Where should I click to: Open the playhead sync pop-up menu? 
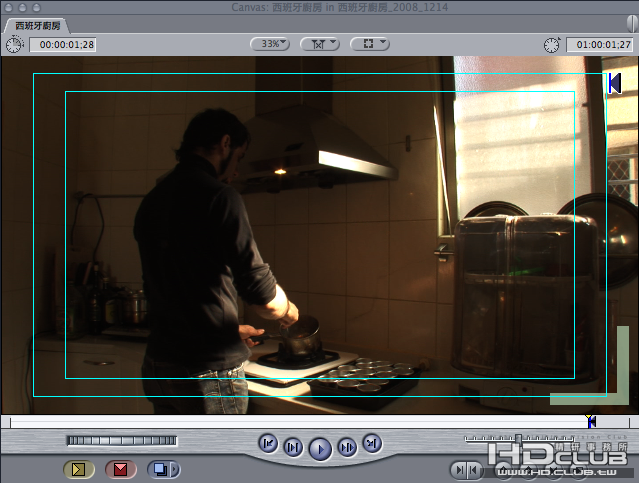click(320, 44)
